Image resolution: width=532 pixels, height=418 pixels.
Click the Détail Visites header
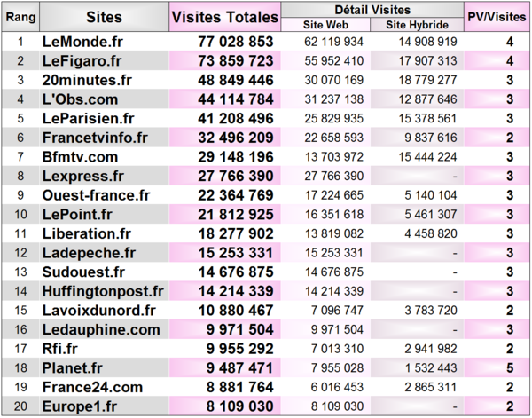pos(372,10)
